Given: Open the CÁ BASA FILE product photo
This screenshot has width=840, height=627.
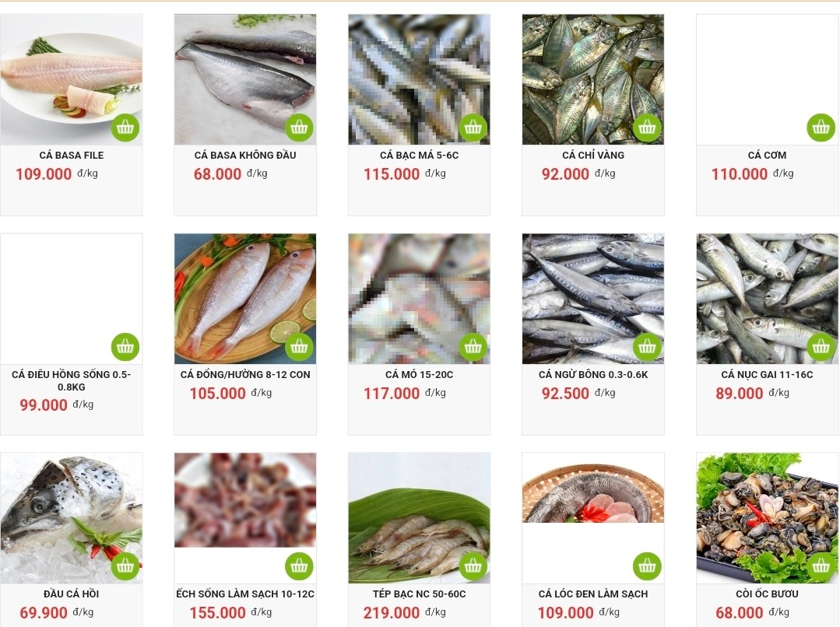Looking at the screenshot, I should pos(72,79).
